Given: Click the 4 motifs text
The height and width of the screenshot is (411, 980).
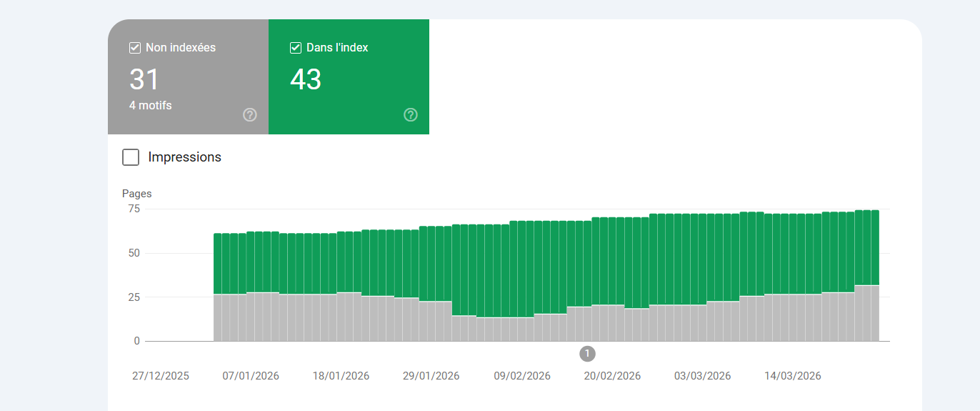Looking at the screenshot, I should click(150, 105).
